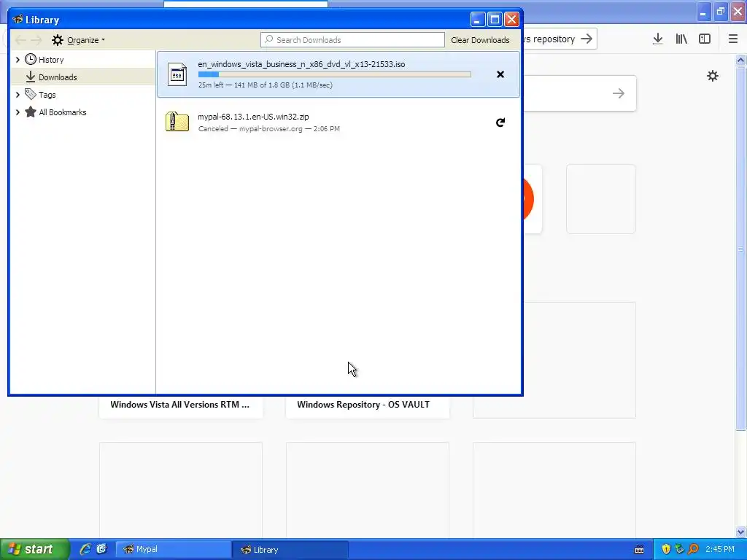Retry the mypal zip download
The height and width of the screenshot is (560, 747).
click(x=500, y=122)
